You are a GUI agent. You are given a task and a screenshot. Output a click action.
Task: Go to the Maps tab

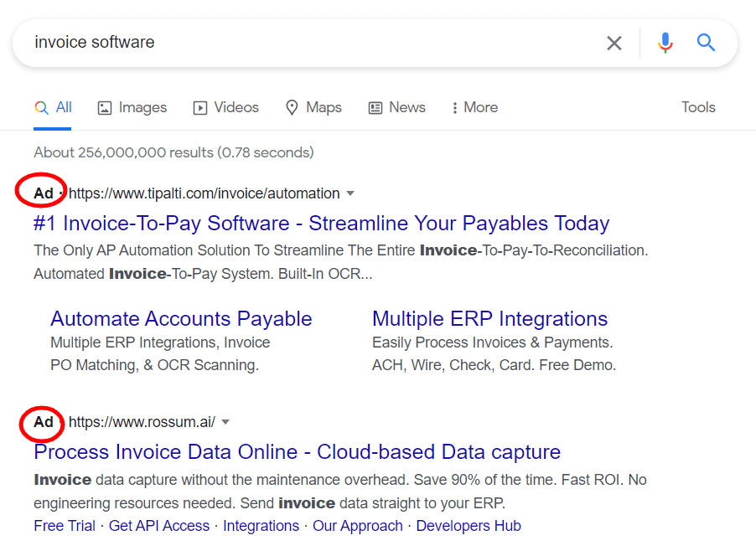click(313, 107)
